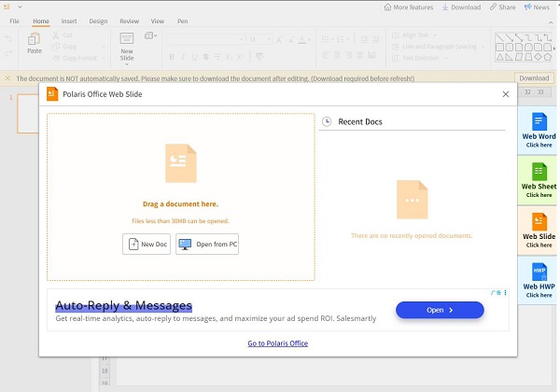Select the triangle shape in the gallery
This screenshot has height=392, width=560.
pos(500,57)
